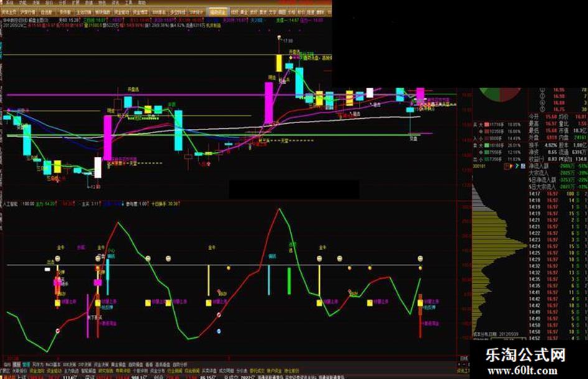This screenshot has height=379, width=588.
Task: Select the 5日净流入额 row
Action: tap(558, 180)
